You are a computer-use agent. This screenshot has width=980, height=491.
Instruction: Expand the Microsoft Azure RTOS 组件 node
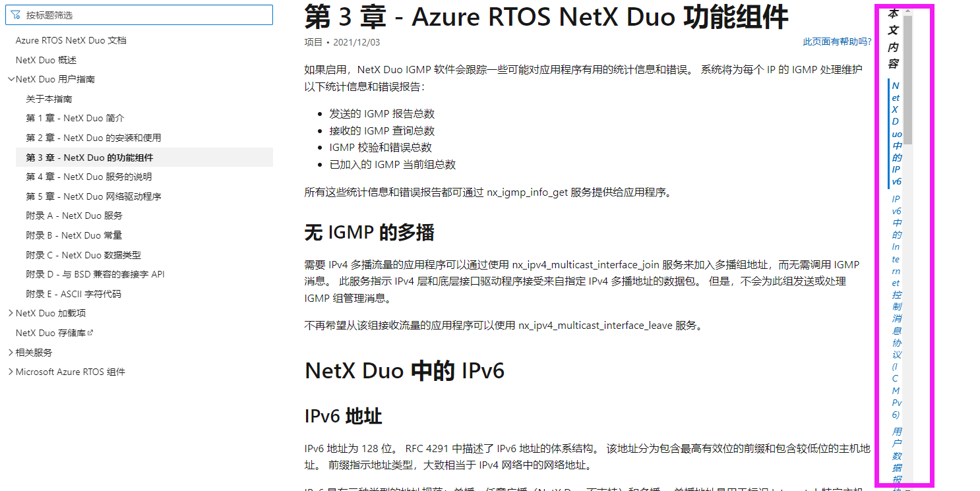pos(11,372)
